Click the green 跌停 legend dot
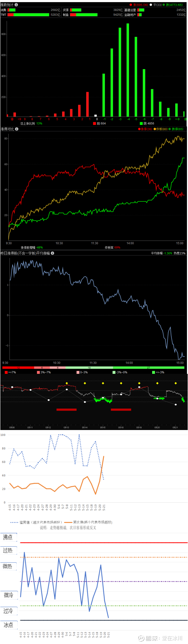The width and height of the screenshot is (188, 644). 170,129
